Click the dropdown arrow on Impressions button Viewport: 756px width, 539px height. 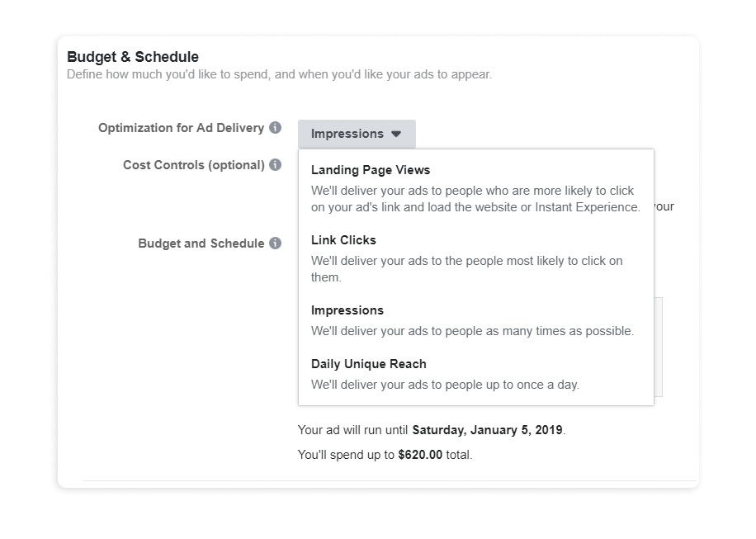coord(396,134)
